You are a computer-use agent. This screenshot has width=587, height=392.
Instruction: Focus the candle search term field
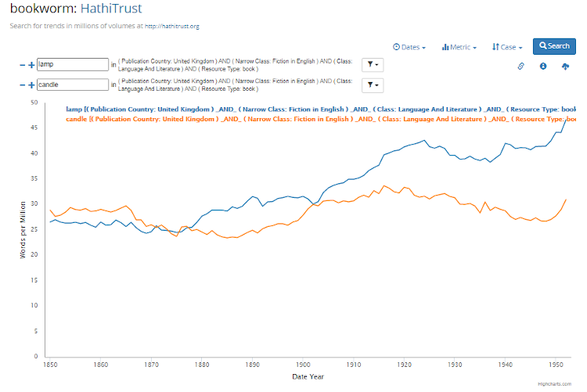73,85
